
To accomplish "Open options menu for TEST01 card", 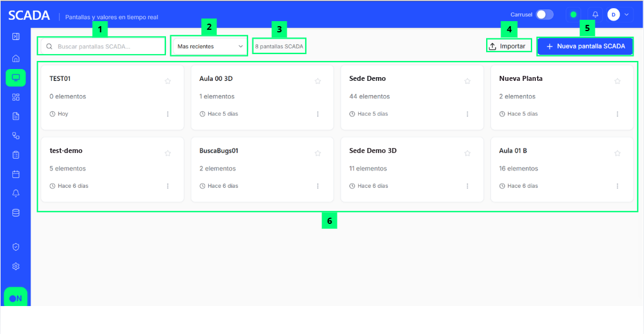I will point(168,114).
